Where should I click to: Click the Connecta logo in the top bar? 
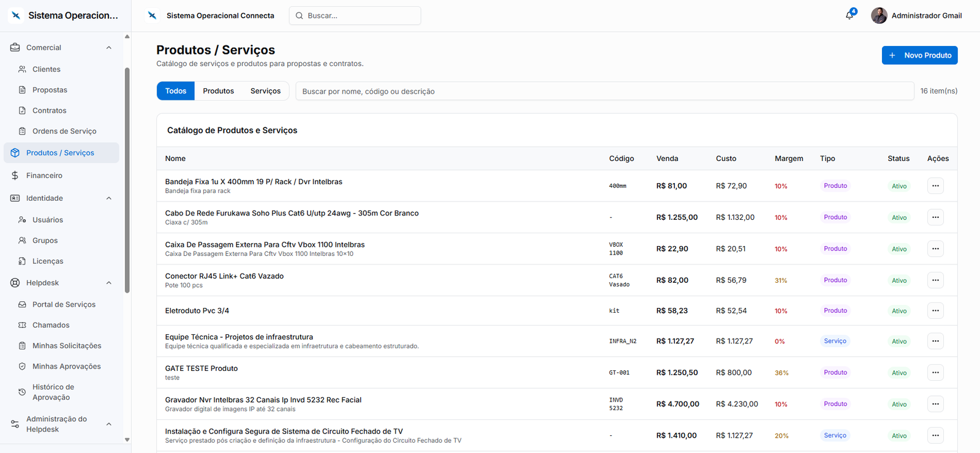(x=152, y=15)
